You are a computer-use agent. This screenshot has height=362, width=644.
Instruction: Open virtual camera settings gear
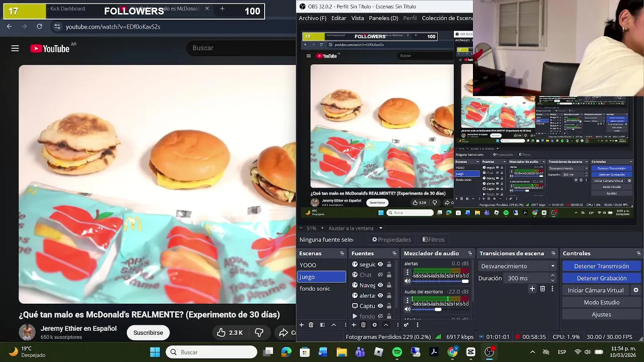click(x=636, y=290)
